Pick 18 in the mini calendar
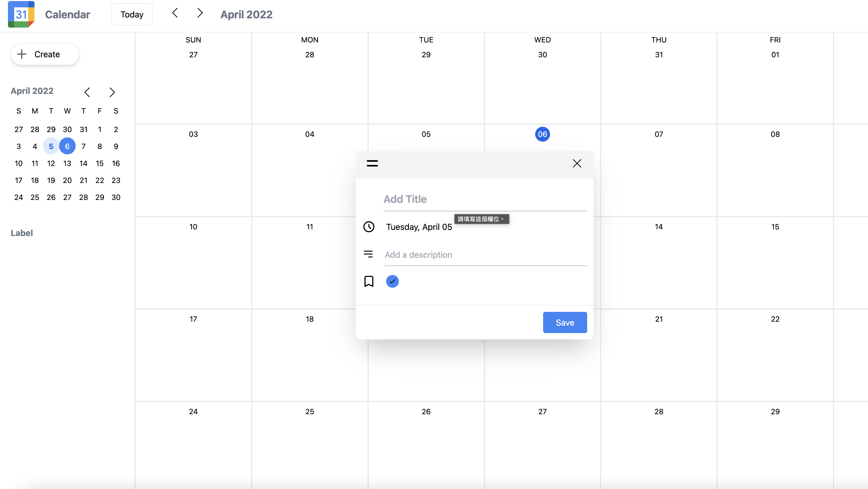Screen dimensions: 868x489 35,180
